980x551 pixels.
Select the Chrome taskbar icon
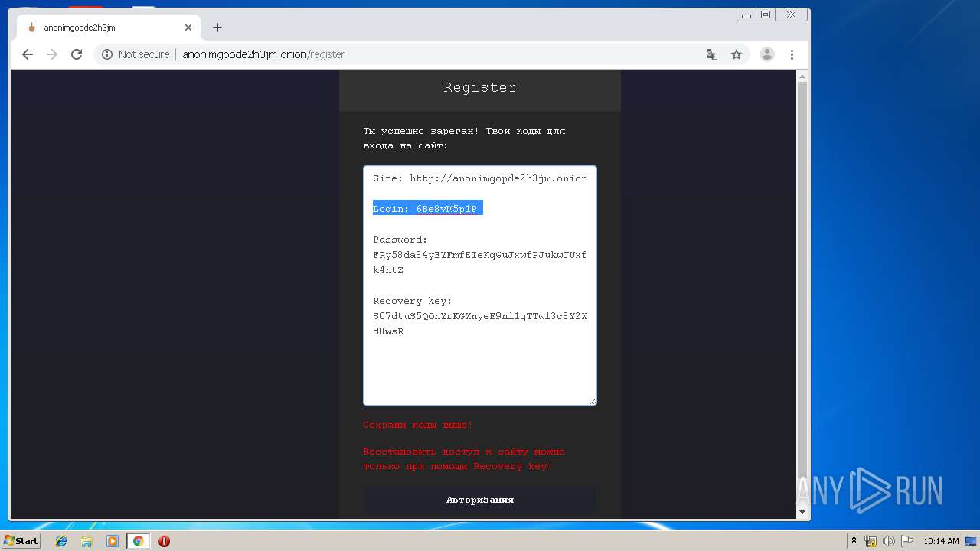[139, 541]
